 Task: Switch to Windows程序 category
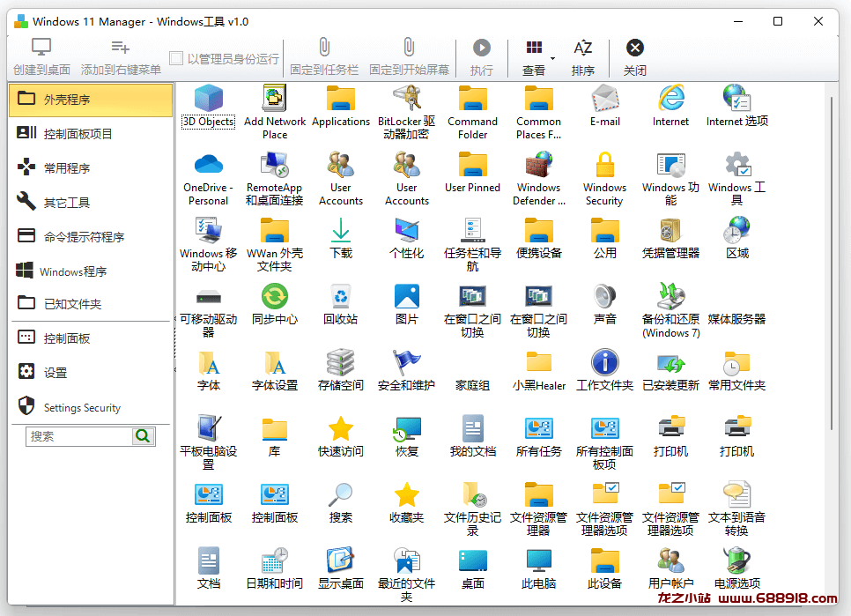91,271
